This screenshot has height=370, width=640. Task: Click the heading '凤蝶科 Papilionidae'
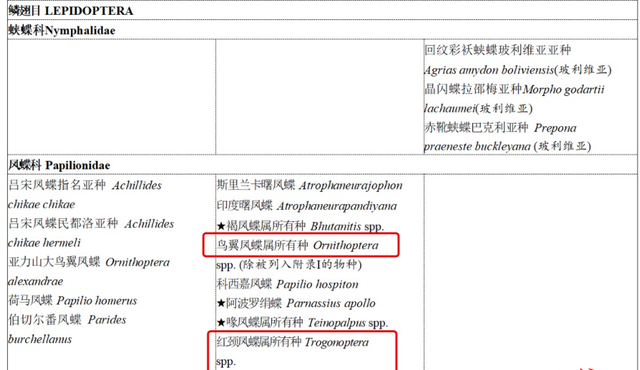coord(59,165)
